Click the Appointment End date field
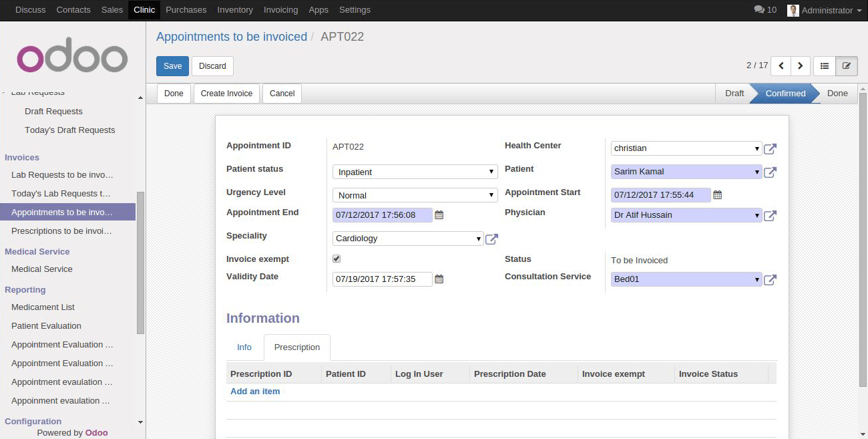Viewport: 868px width, 439px height. pyautogui.click(x=383, y=215)
